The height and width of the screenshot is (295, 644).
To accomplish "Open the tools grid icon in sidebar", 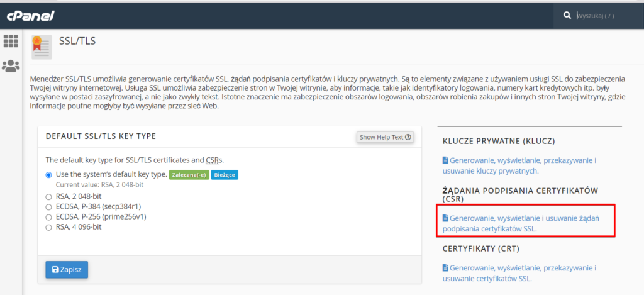I will pyautogui.click(x=11, y=41).
